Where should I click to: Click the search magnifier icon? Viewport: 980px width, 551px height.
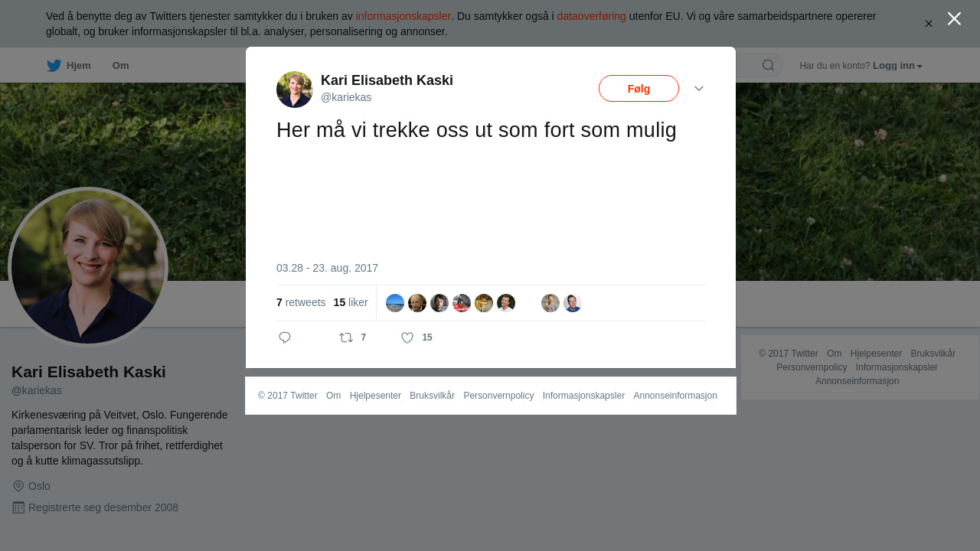[x=768, y=65]
